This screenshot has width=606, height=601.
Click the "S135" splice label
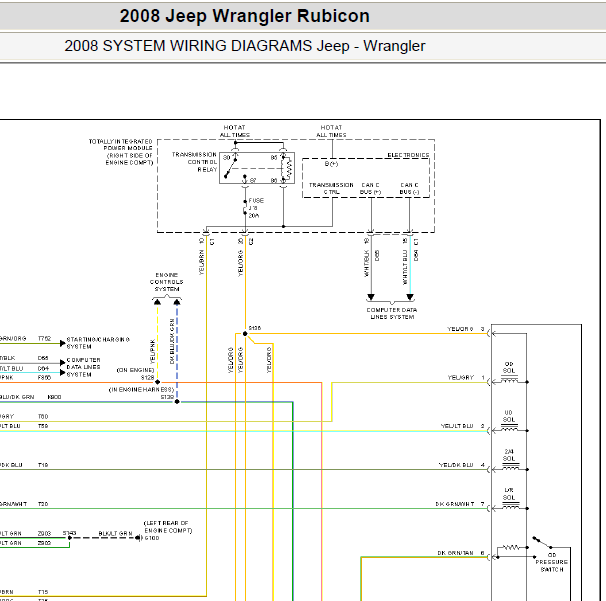click(x=255, y=328)
